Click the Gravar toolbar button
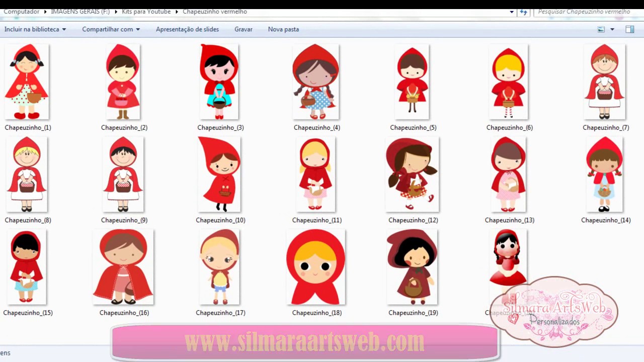 click(x=244, y=29)
